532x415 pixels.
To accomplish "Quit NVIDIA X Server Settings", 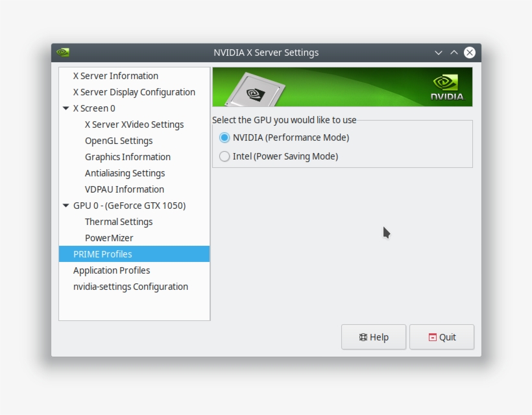I will [x=442, y=337].
